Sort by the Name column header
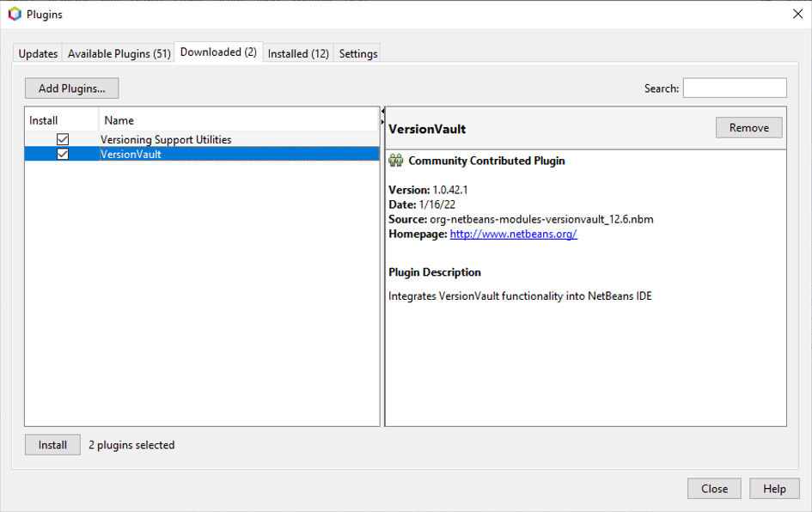The height and width of the screenshot is (512, 812). [x=239, y=120]
